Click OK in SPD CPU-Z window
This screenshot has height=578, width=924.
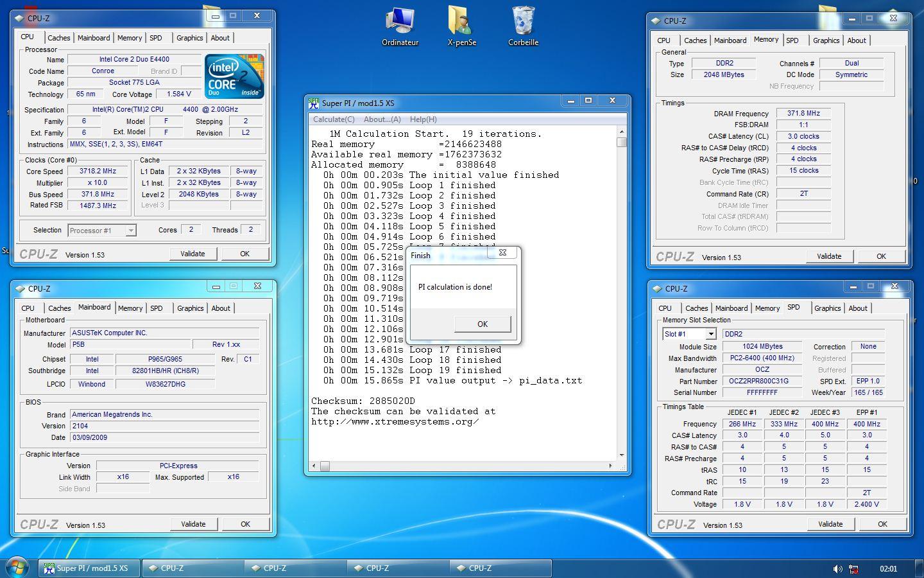point(882,524)
